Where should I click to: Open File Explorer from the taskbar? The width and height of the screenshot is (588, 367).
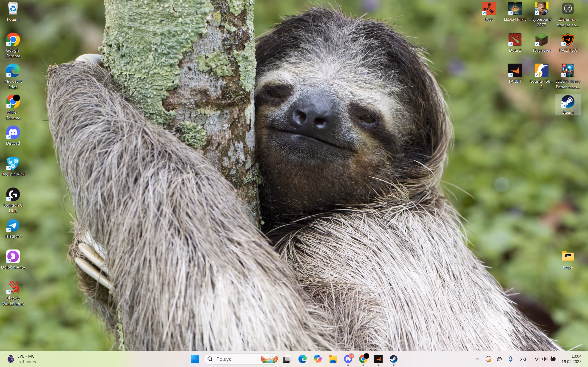[333, 359]
